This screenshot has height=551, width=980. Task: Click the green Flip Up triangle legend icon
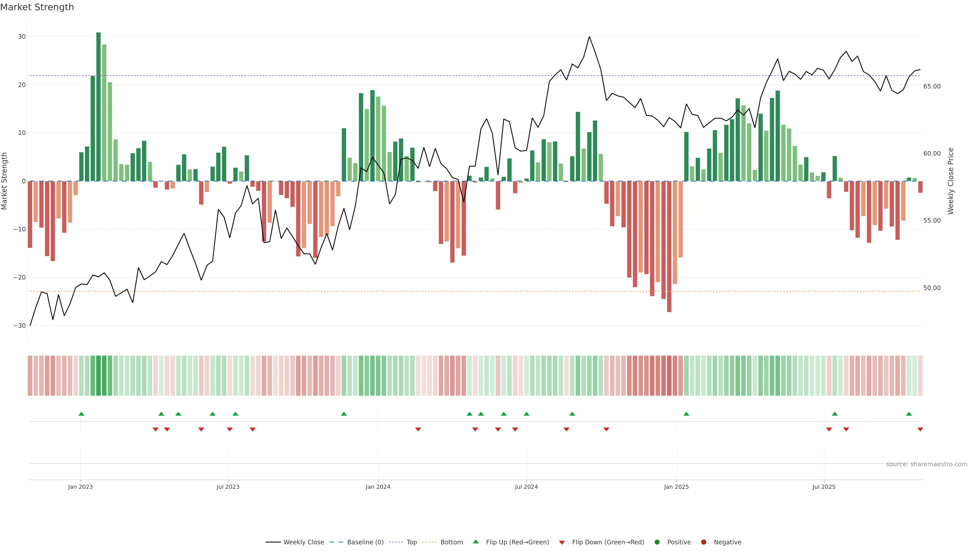tap(475, 542)
